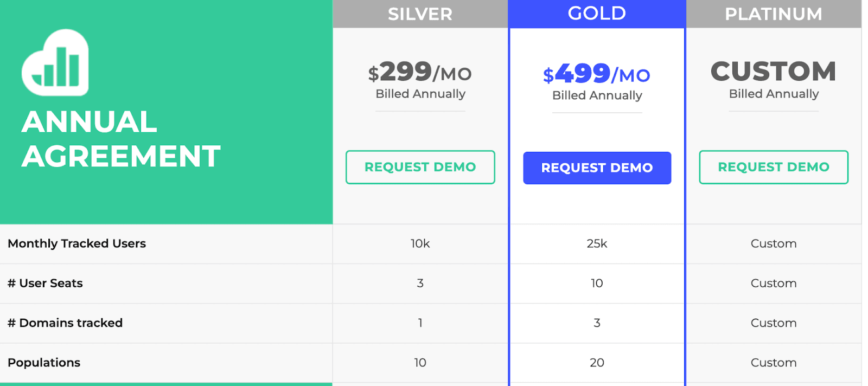Click the $499/MO Gold price
This screenshot has height=386, width=868.
597,74
